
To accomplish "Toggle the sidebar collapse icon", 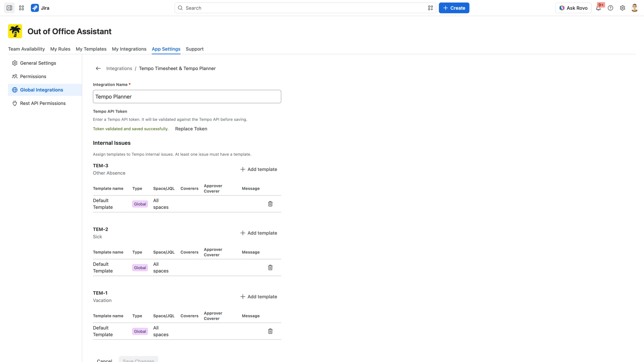I will (x=9, y=8).
